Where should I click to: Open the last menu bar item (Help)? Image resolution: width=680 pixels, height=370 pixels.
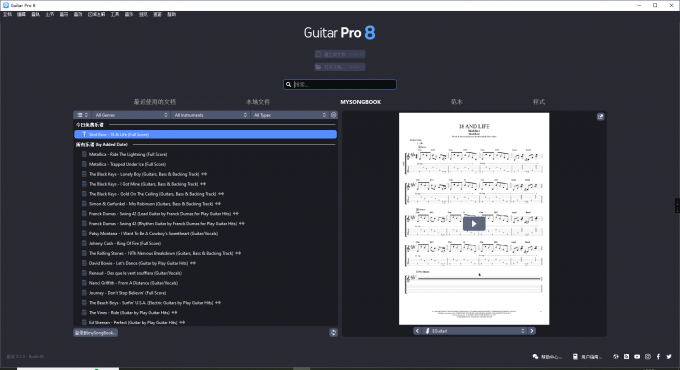click(x=172, y=14)
